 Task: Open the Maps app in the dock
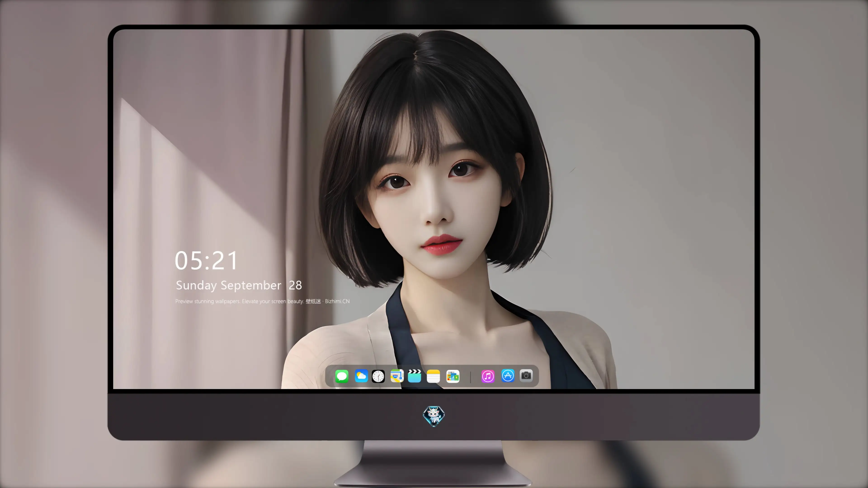[397, 376]
